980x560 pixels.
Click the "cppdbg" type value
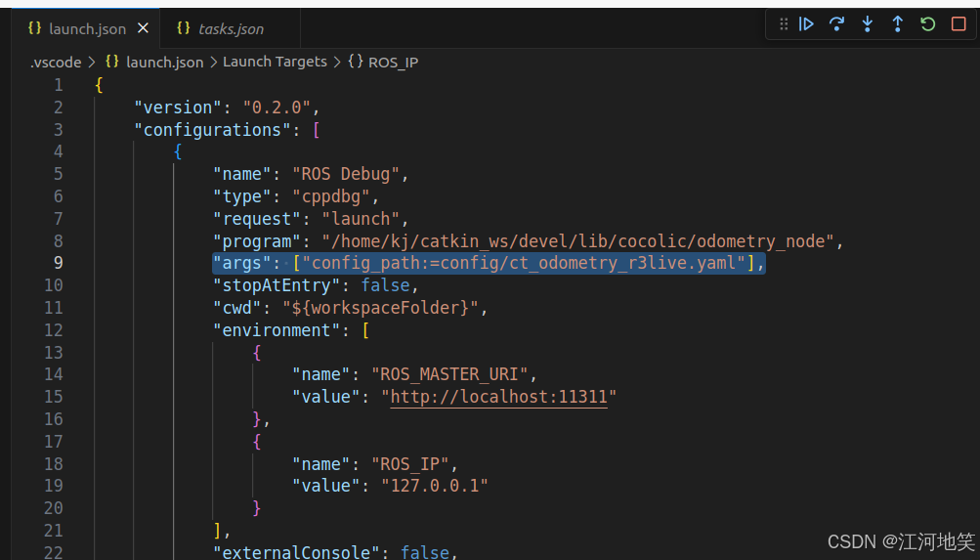coord(331,196)
